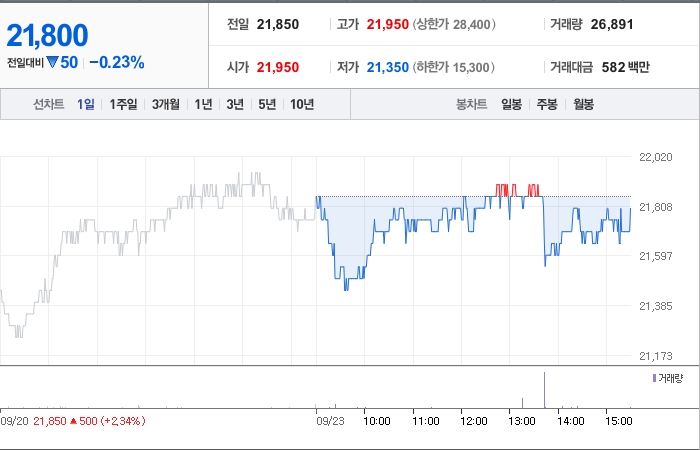700x450 pixels.
Task: Click the 15:00 time axis label
Action: coord(619,421)
